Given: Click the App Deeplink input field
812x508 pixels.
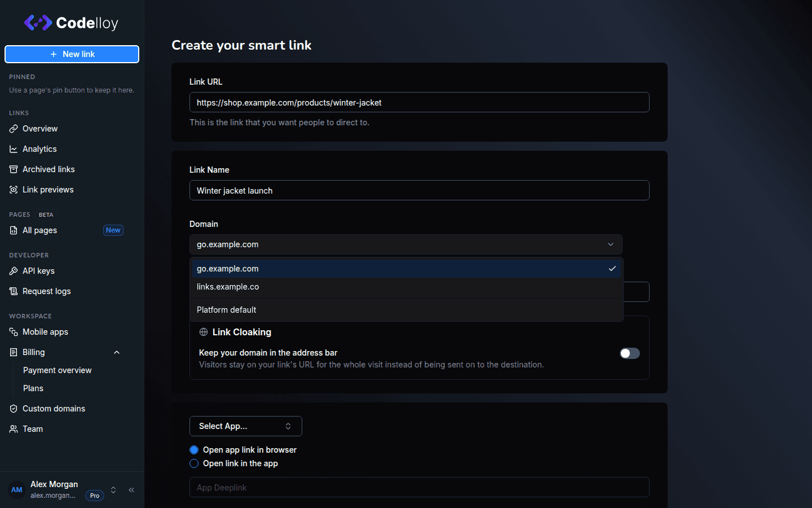Looking at the screenshot, I should [420, 487].
